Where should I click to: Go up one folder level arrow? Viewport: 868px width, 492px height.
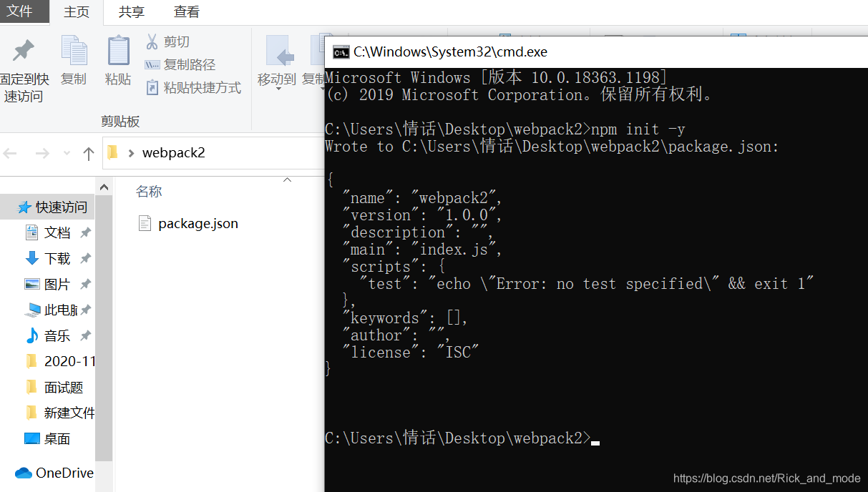tap(89, 153)
